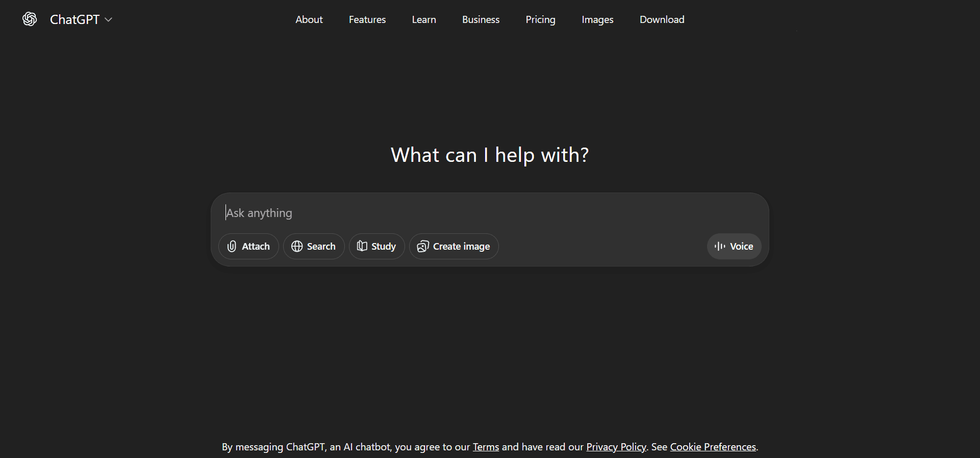This screenshot has width=980, height=458.
Task: Click the paperclip Attach button
Action: pyautogui.click(x=248, y=247)
